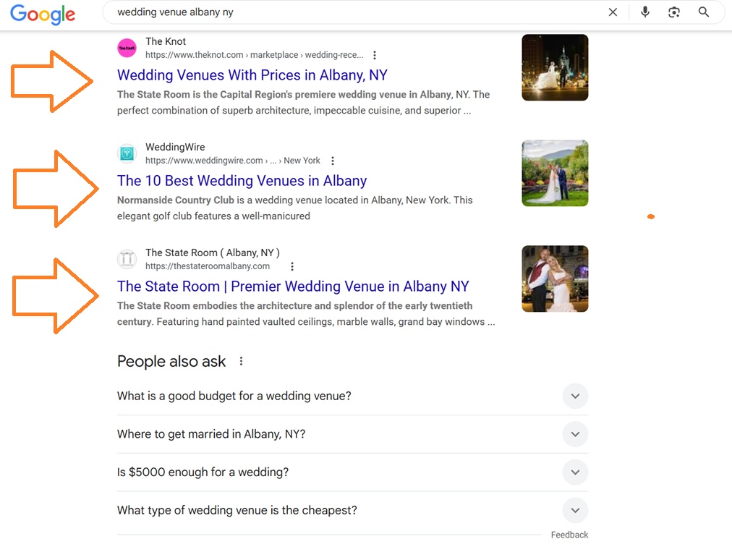Open The State Room Premier Wedding Venue link
Image resolution: width=732 pixels, height=560 pixels.
point(293,287)
